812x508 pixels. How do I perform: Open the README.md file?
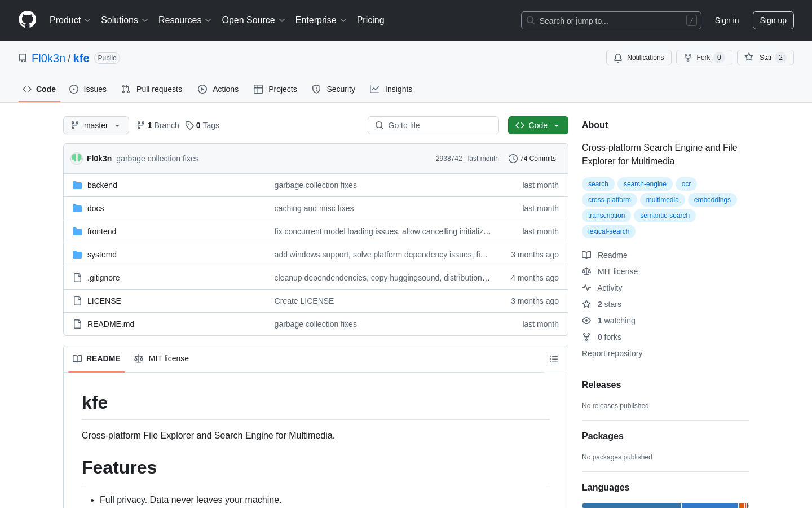point(111,324)
